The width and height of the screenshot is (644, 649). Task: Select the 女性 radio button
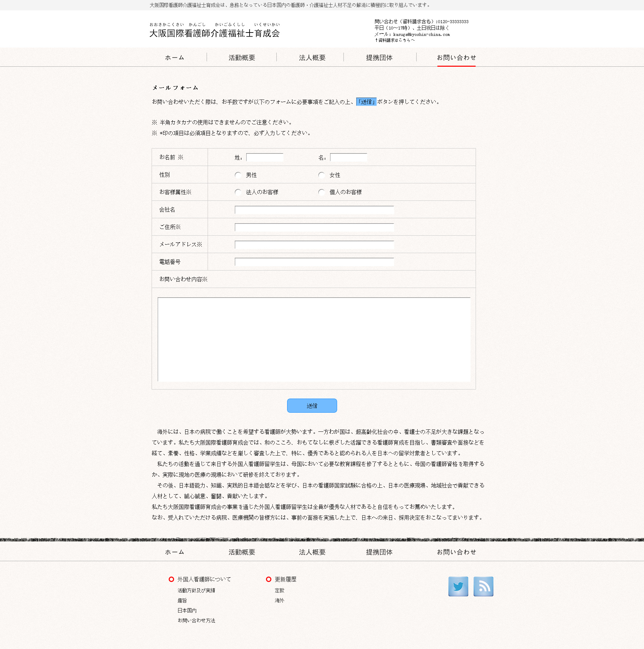click(321, 175)
